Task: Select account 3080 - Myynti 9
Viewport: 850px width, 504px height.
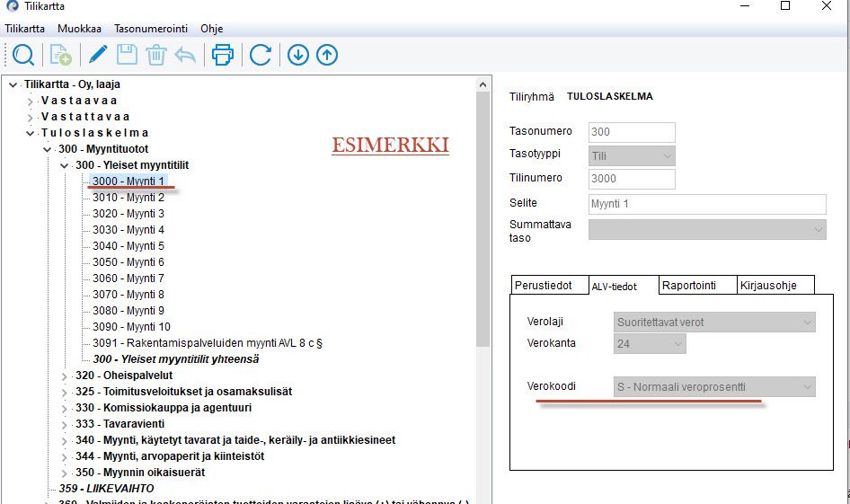Action: coord(128,311)
